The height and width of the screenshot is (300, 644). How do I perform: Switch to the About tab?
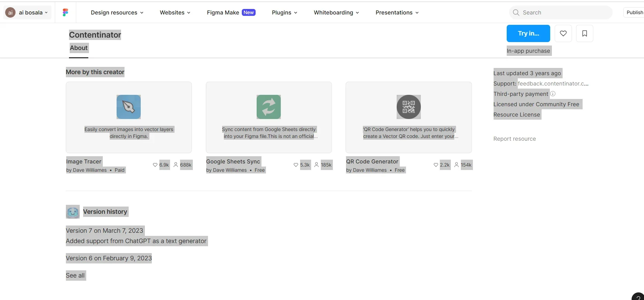click(79, 48)
